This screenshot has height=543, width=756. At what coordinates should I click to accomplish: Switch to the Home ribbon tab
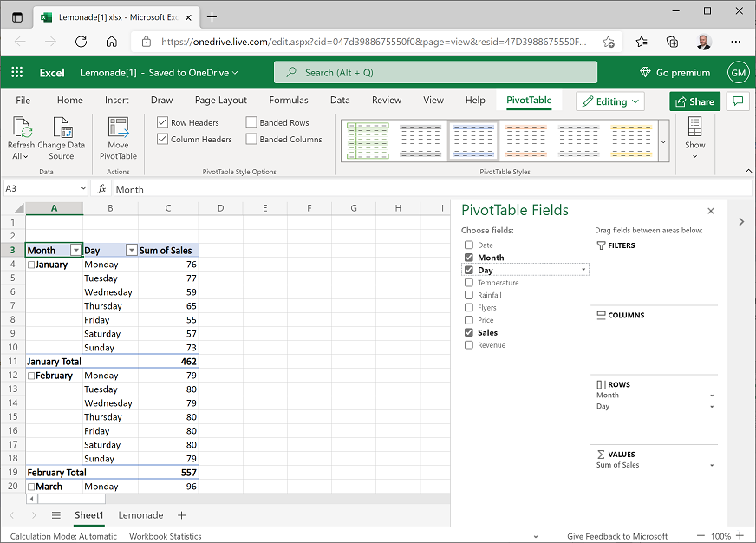pyautogui.click(x=69, y=101)
